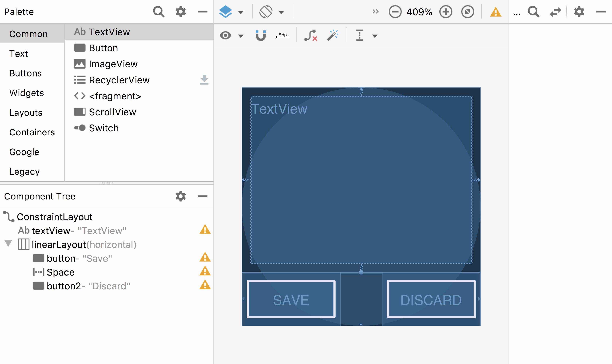Image resolution: width=612 pixels, height=364 pixels.
Task: Zoom in using the plus circle
Action: coord(446,12)
